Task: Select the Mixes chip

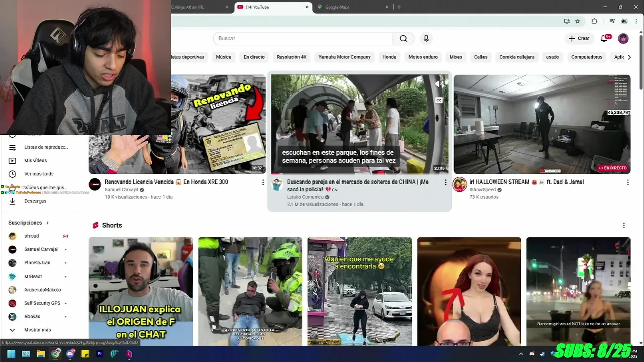Action: [456, 57]
